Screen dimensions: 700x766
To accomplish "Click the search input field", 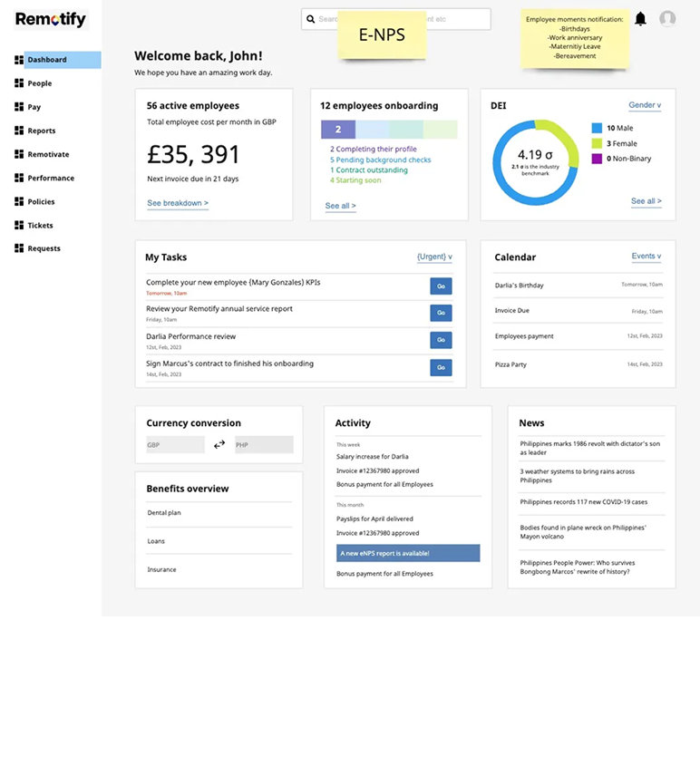I will click(x=396, y=19).
